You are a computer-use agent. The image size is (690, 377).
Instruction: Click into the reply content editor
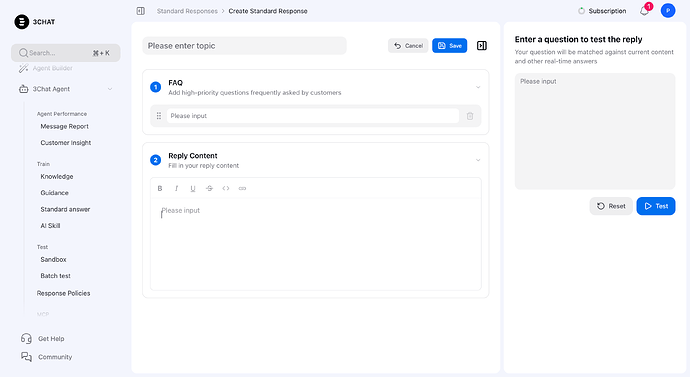(x=316, y=244)
